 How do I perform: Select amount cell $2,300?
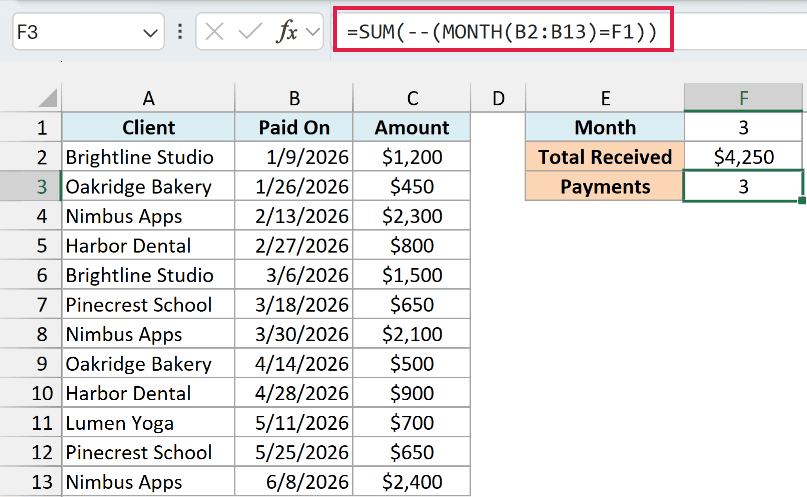(412, 216)
